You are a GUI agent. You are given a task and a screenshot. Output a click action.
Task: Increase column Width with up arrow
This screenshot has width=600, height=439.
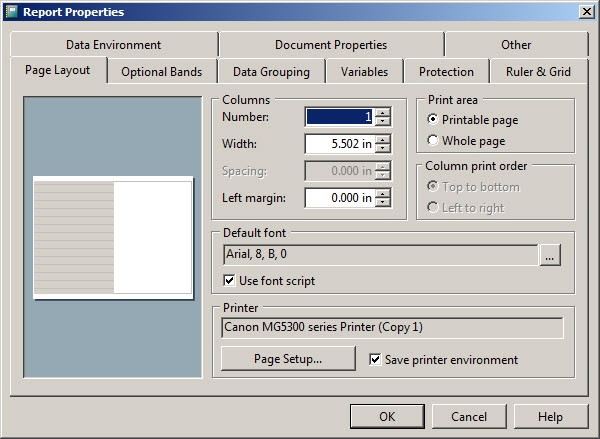coord(383,139)
